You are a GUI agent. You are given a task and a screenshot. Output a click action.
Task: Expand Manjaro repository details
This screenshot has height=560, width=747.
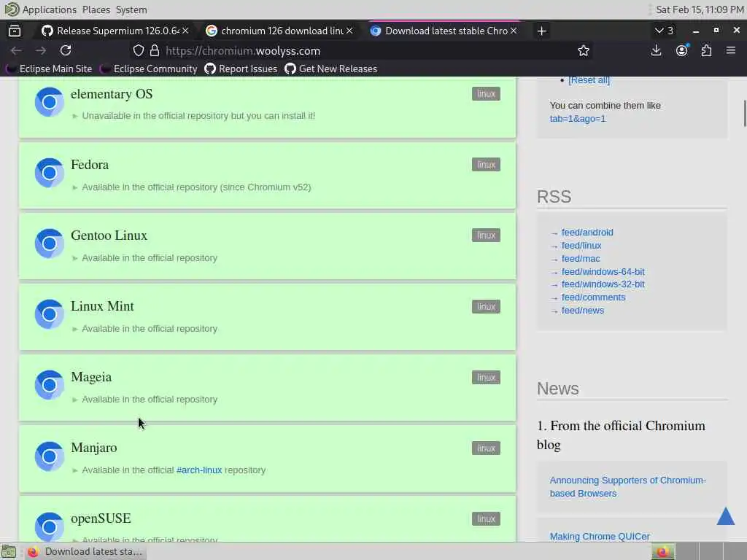[75, 470]
